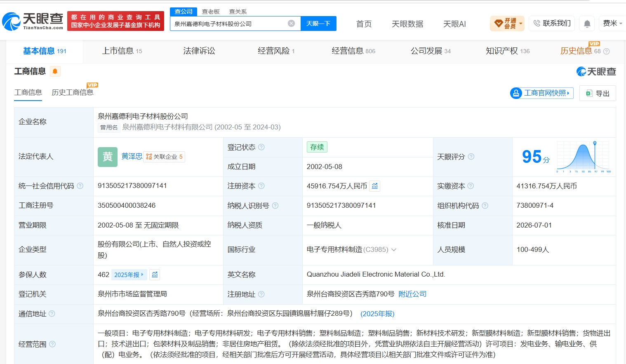This screenshot has height=364, width=626.
Task: Open the 经营风险 tab
Action: coord(276,51)
